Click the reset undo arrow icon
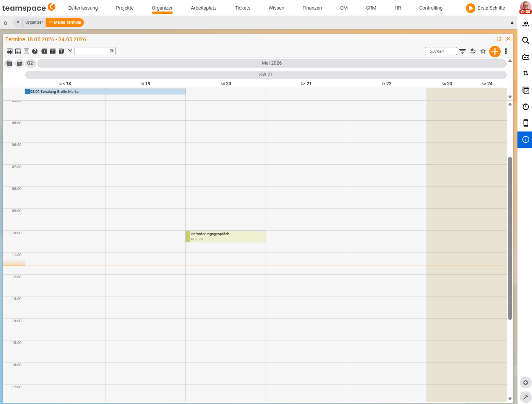Viewport: 532px width, 404px height. [473, 51]
